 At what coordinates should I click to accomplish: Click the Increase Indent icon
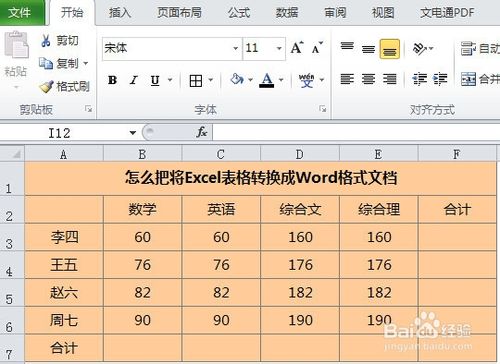pyautogui.click(x=440, y=79)
